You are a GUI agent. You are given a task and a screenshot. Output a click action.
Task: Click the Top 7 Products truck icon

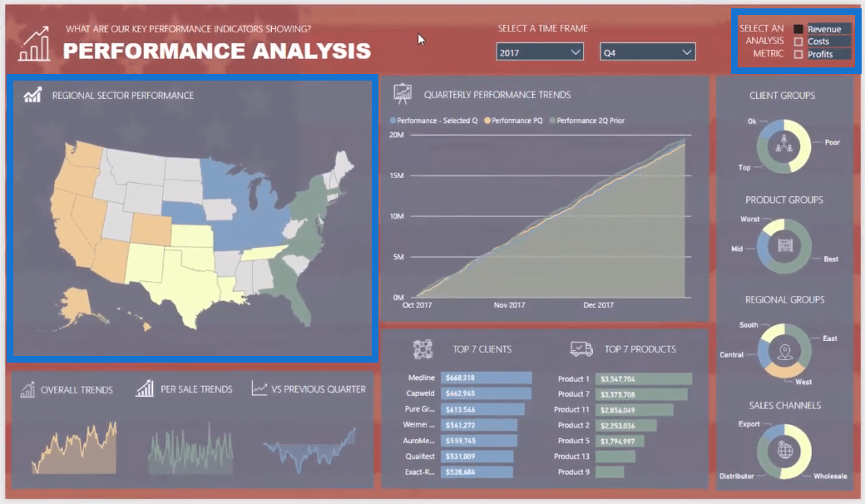point(581,348)
